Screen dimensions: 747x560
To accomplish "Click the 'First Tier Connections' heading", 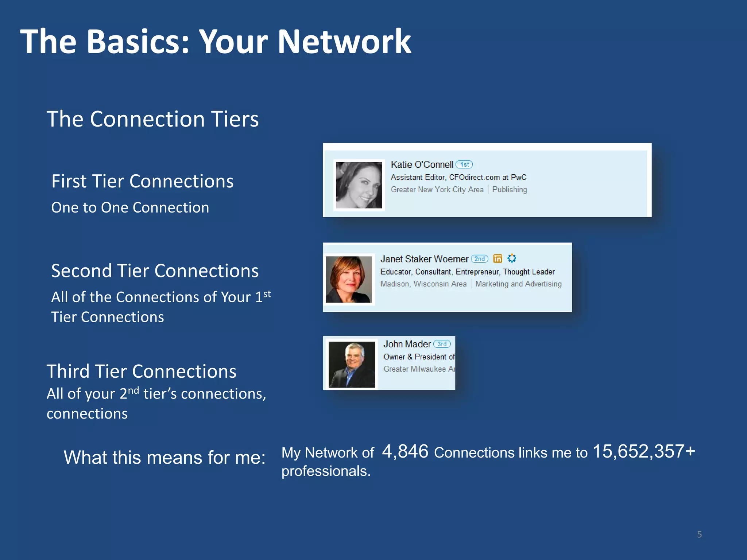I will coord(142,181).
